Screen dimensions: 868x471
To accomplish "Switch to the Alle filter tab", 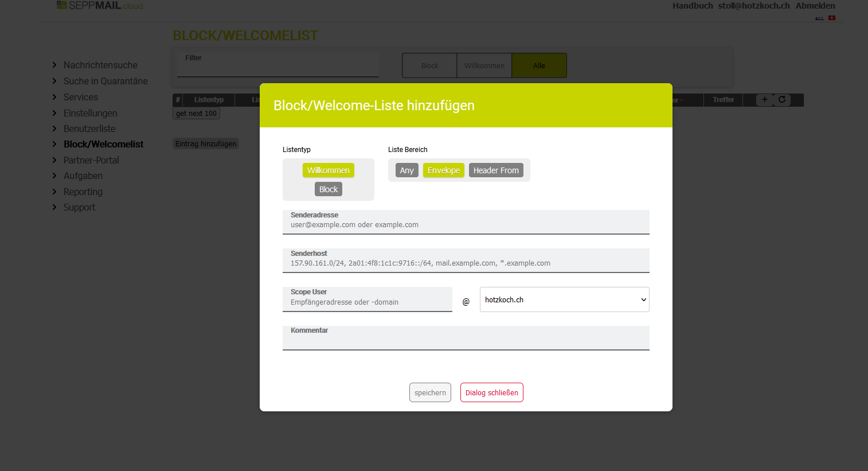I will pos(539,65).
